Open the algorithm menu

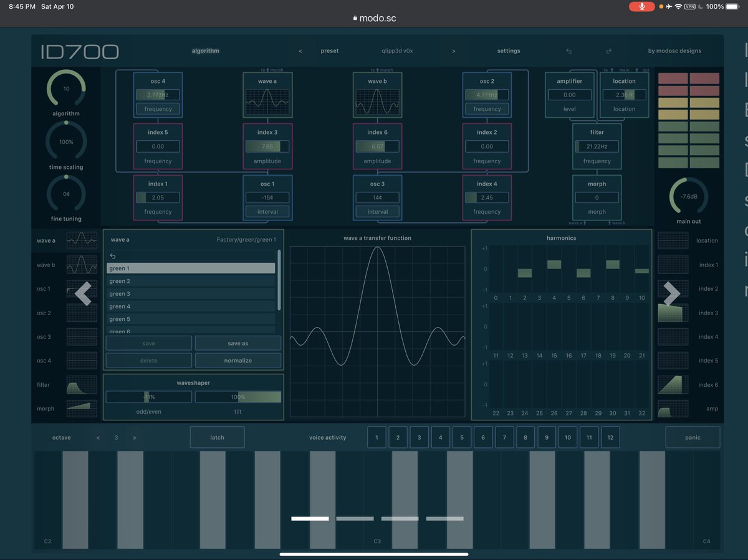coord(206,51)
